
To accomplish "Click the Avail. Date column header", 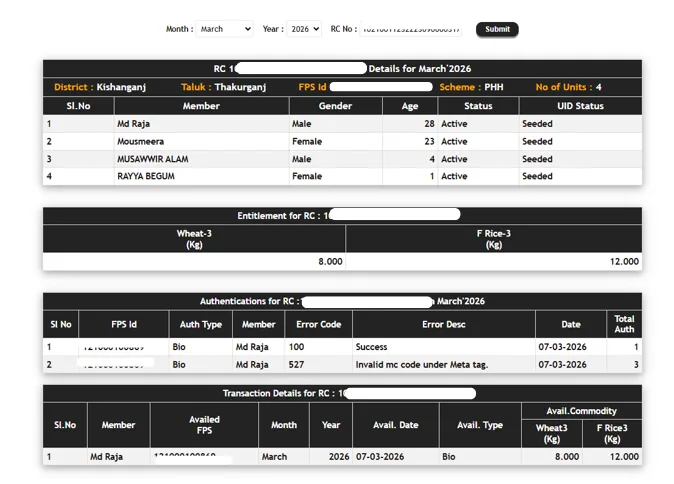I will coord(395,425).
